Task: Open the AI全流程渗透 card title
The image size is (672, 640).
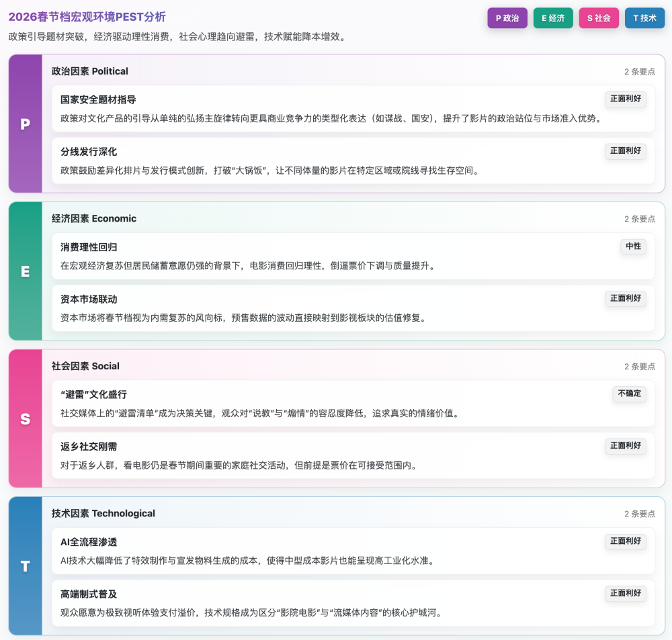Action: click(89, 542)
